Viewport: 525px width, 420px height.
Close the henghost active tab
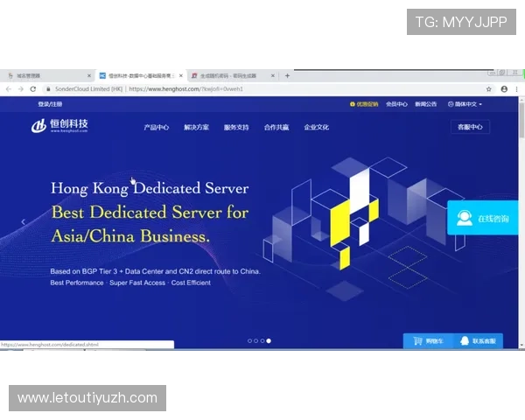click(181, 76)
